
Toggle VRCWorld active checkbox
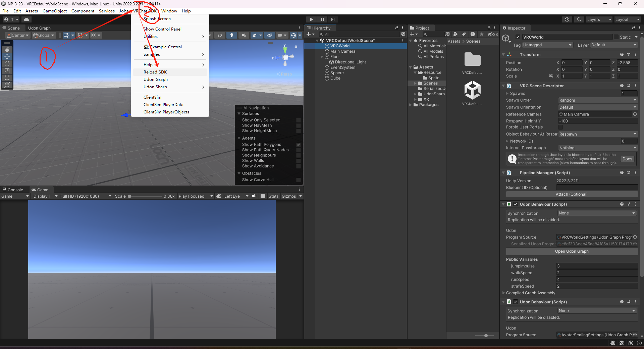point(518,37)
